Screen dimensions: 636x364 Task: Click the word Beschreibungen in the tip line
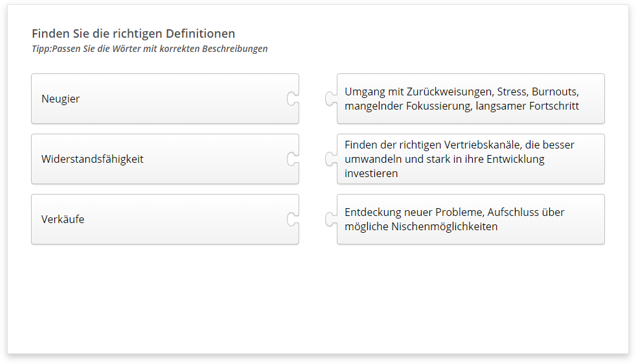(x=235, y=49)
